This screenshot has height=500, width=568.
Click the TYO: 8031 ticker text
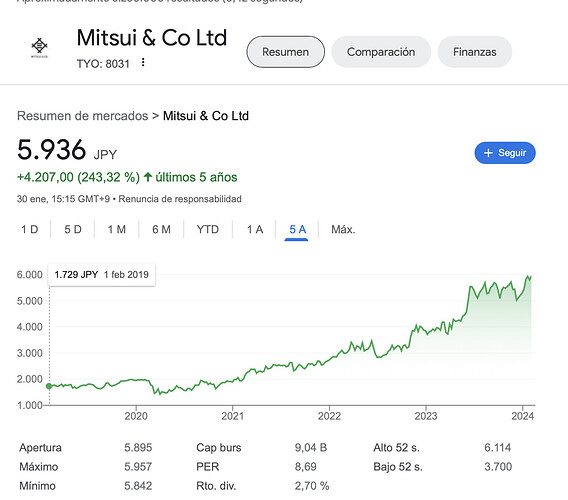pos(103,64)
